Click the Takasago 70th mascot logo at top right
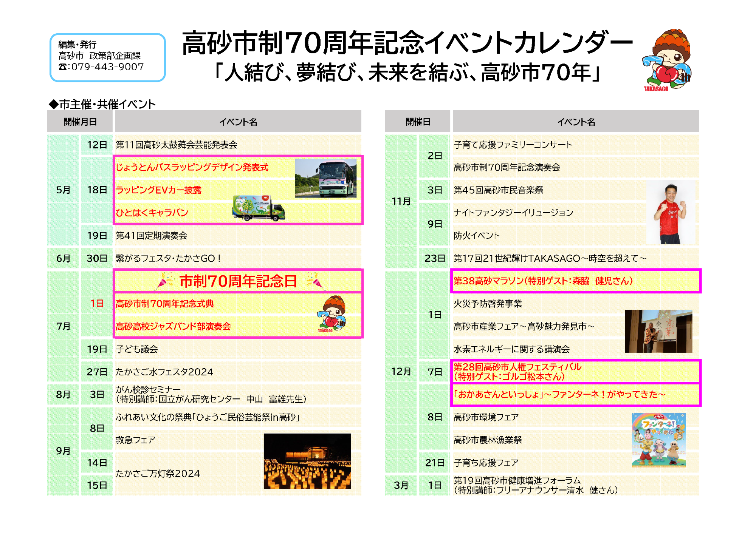Viewport: 756px width, 534px height. (667, 60)
